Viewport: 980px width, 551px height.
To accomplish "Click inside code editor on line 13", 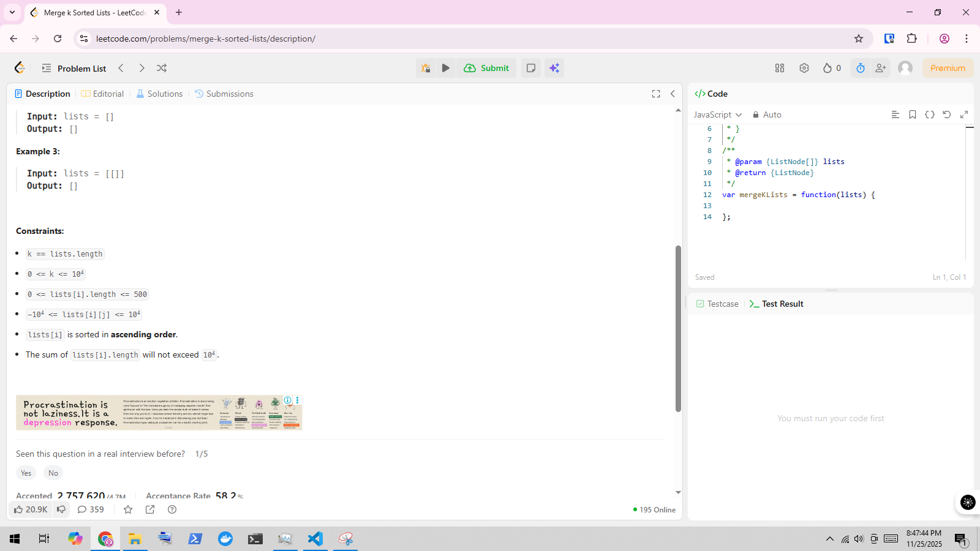I will pos(796,206).
